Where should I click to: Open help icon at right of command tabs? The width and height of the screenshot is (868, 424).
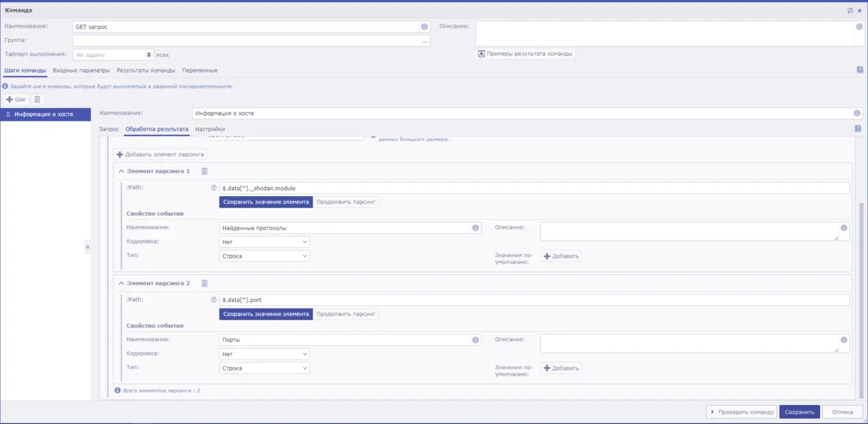pyautogui.click(x=860, y=70)
